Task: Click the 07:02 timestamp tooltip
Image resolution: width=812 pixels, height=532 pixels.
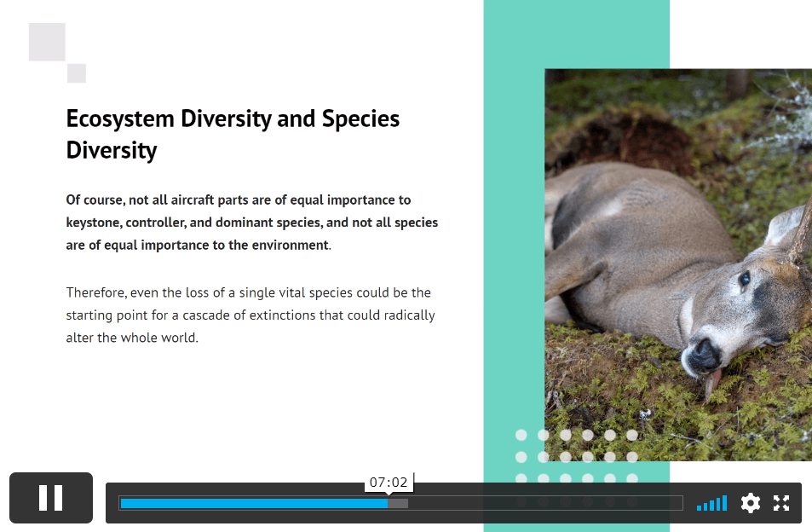Action: (x=389, y=483)
